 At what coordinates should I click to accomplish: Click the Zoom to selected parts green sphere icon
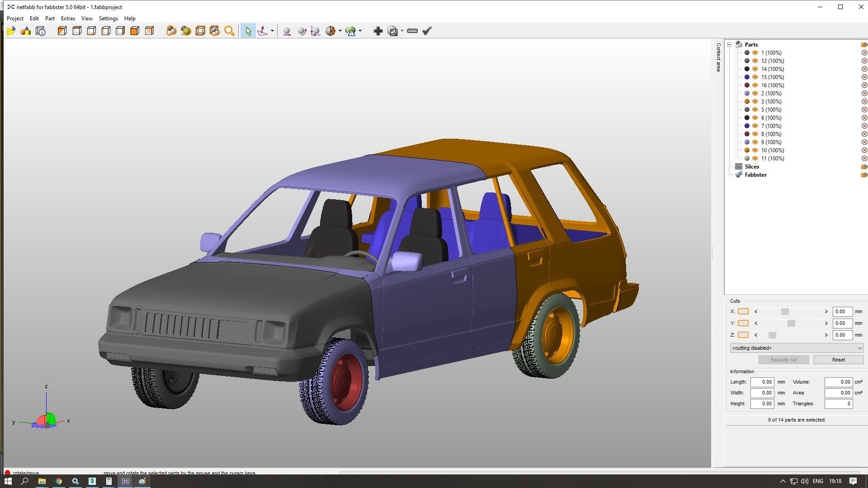(185, 31)
